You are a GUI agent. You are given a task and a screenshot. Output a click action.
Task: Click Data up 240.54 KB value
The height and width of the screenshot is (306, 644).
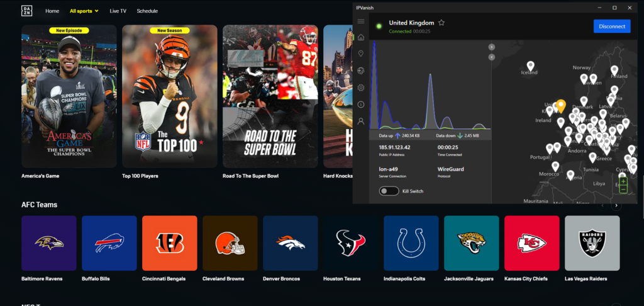pos(411,135)
